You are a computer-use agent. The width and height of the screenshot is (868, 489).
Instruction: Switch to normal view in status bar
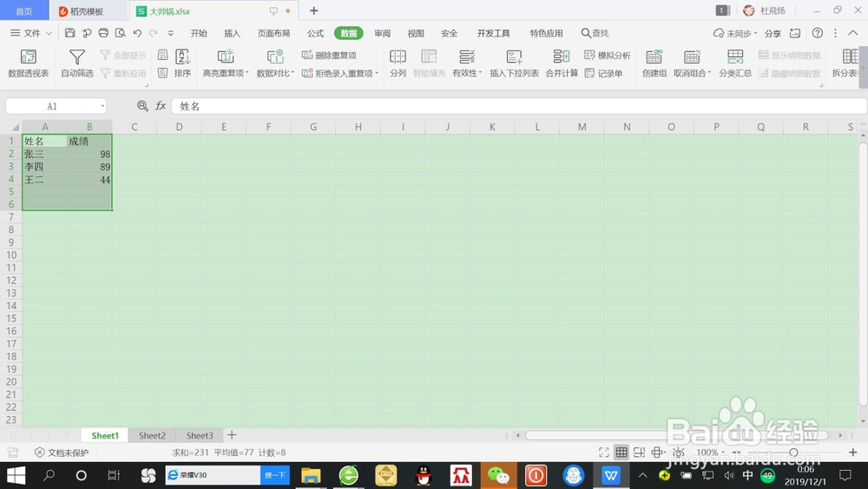coord(621,453)
